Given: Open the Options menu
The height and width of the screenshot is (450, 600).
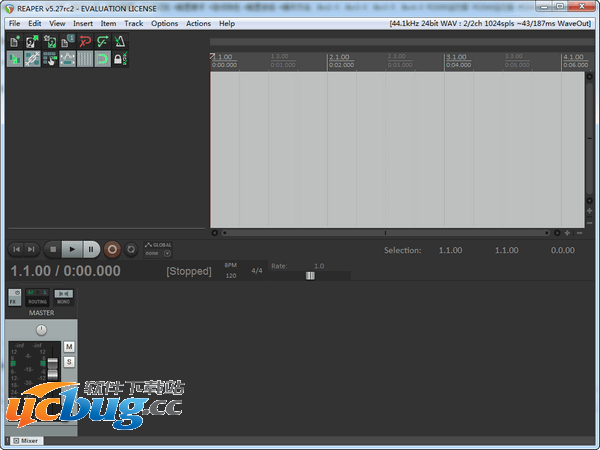Looking at the screenshot, I should click(x=165, y=23).
